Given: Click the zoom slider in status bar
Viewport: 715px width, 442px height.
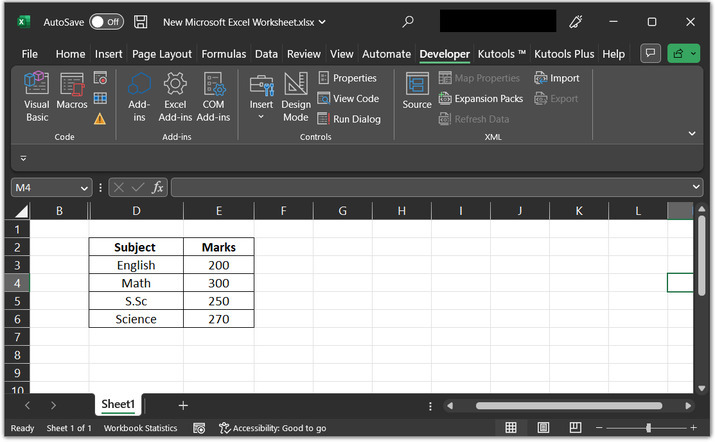Looking at the screenshot, I should click(x=648, y=428).
